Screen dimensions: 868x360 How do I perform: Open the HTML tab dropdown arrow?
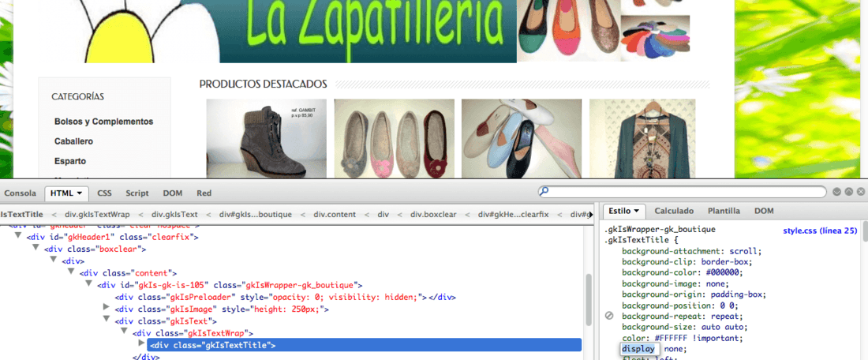coord(79,193)
